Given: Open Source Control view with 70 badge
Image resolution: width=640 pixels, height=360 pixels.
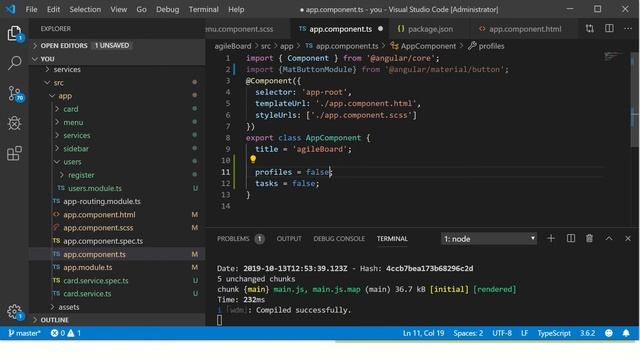Looking at the screenshot, I should pos(15,93).
